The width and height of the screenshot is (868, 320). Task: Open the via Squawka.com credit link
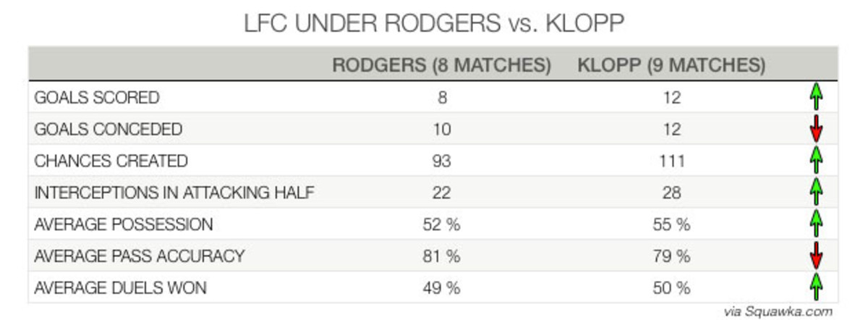click(790, 311)
